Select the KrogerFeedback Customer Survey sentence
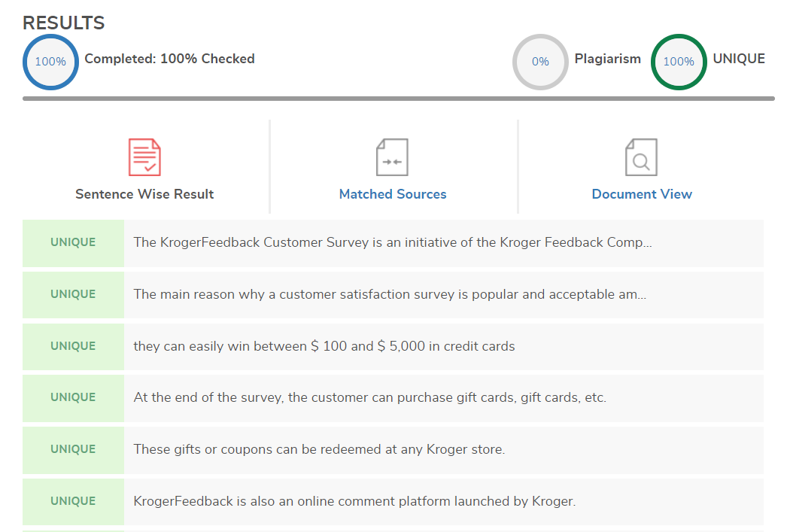Image resolution: width=787 pixels, height=532 pixels. pos(393,242)
